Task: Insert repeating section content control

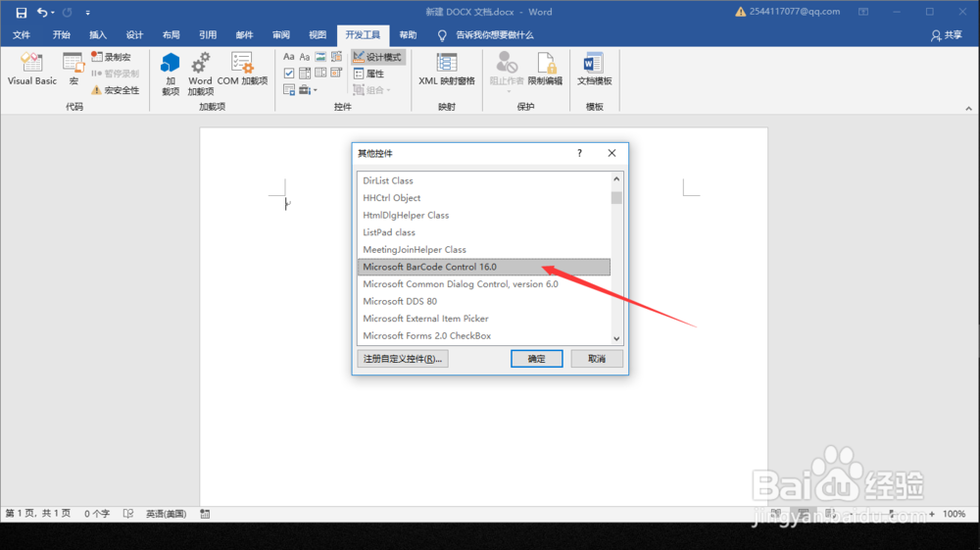Action: tap(289, 90)
